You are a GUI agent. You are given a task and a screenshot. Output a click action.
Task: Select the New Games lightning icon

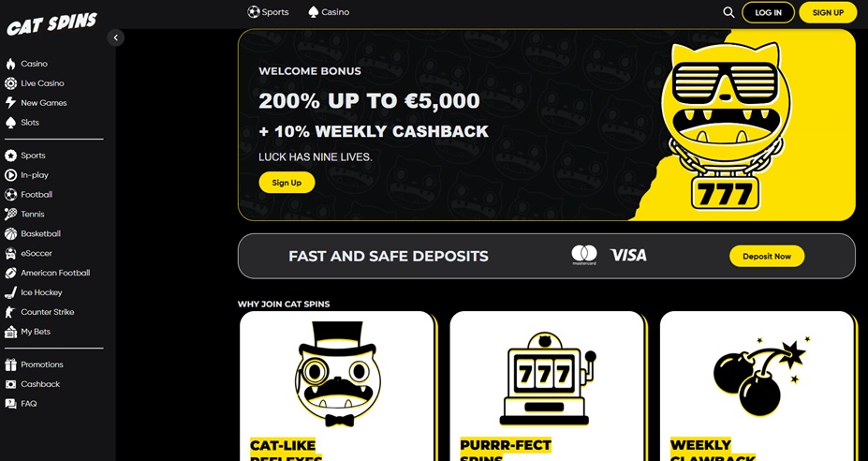10,102
